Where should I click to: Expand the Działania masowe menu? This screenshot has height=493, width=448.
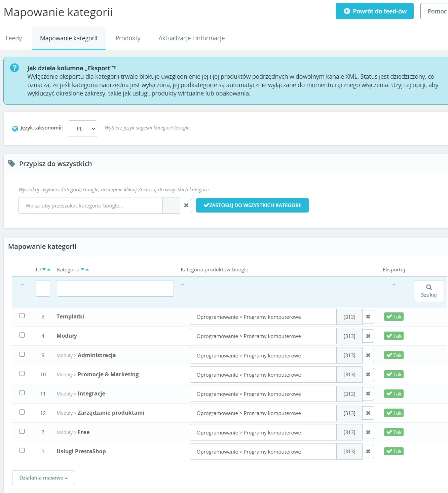click(x=43, y=478)
